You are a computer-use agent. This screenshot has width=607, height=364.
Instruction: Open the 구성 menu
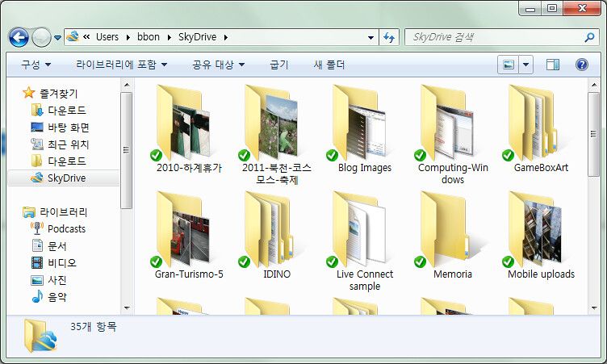(x=36, y=65)
